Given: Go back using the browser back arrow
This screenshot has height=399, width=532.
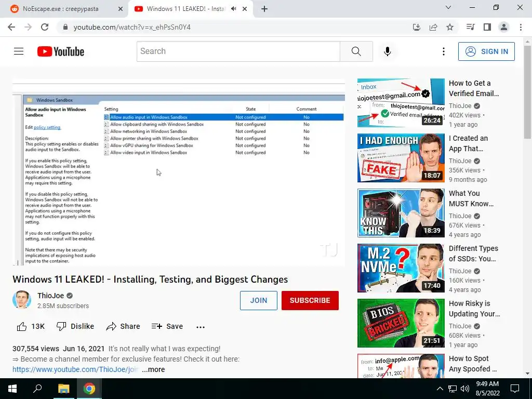Looking at the screenshot, I should pyautogui.click(x=11, y=27).
